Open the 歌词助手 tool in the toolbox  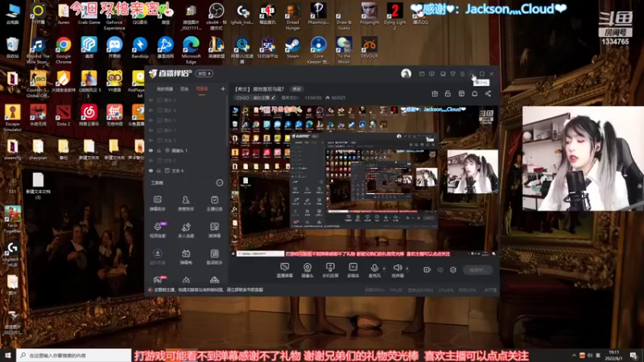point(214,257)
